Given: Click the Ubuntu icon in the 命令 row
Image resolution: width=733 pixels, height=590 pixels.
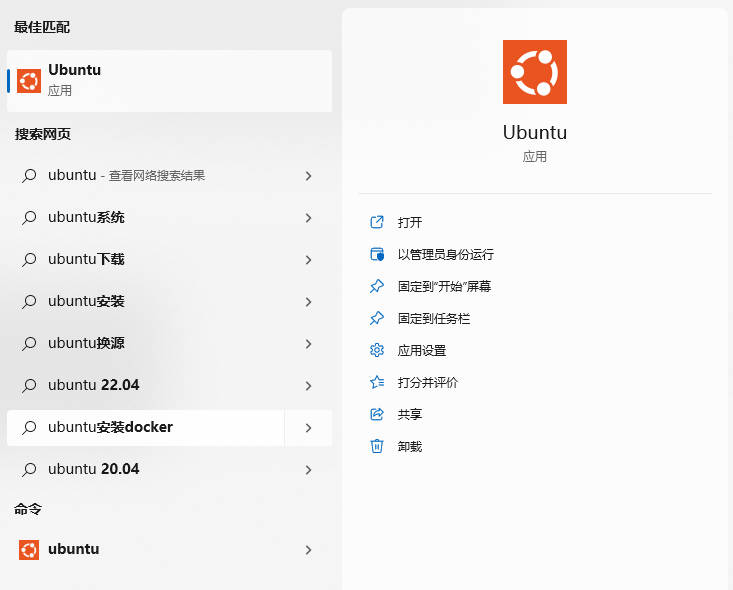Looking at the screenshot, I should coord(29,550).
